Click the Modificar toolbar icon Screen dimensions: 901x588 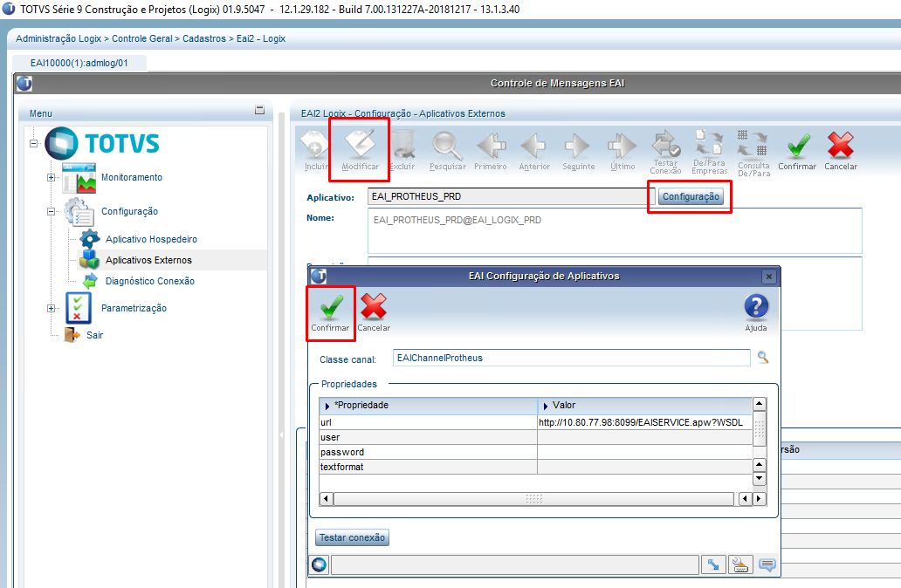click(x=361, y=150)
